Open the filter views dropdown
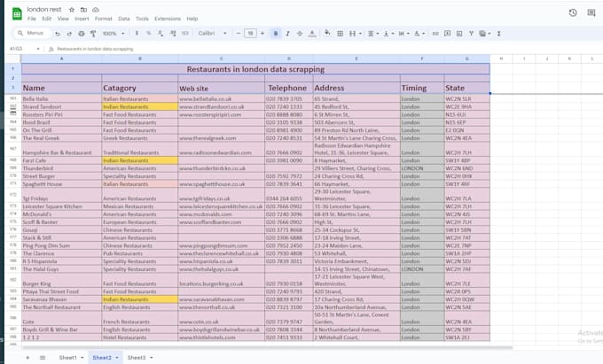Screen dimensions: 603x364 pyautogui.click(x=485, y=34)
